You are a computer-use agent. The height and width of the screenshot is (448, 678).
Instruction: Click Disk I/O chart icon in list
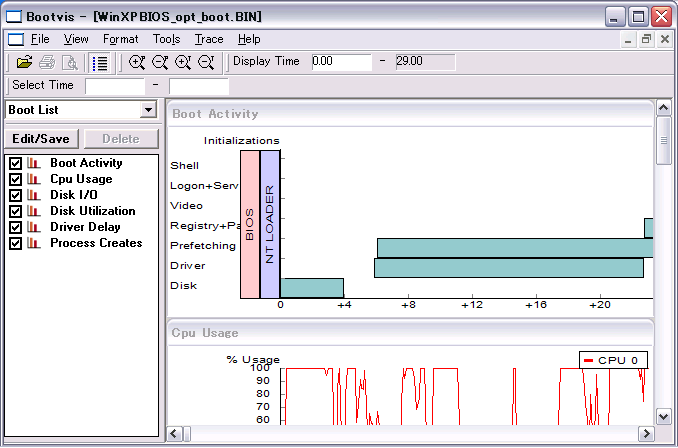click(34, 195)
